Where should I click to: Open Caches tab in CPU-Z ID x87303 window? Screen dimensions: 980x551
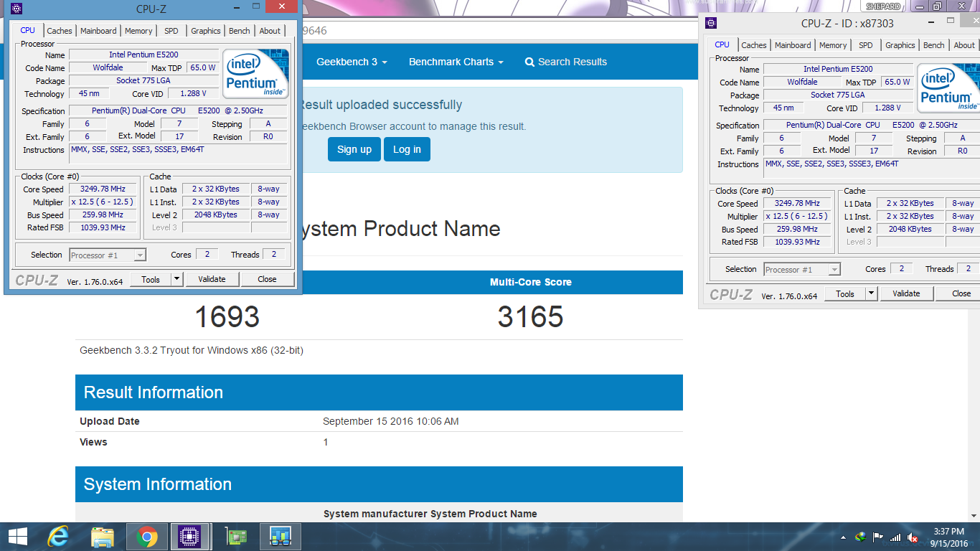pyautogui.click(x=754, y=45)
